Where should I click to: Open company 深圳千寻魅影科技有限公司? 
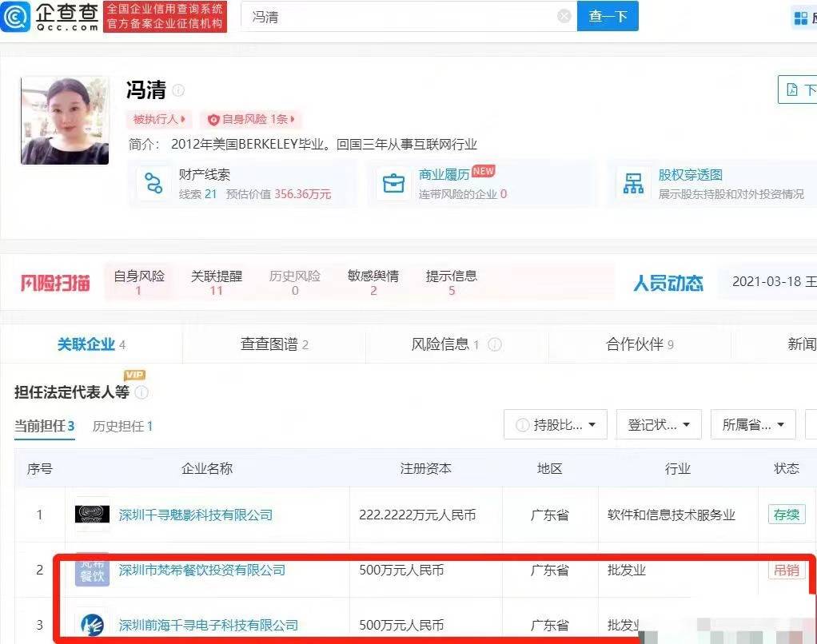(x=196, y=515)
